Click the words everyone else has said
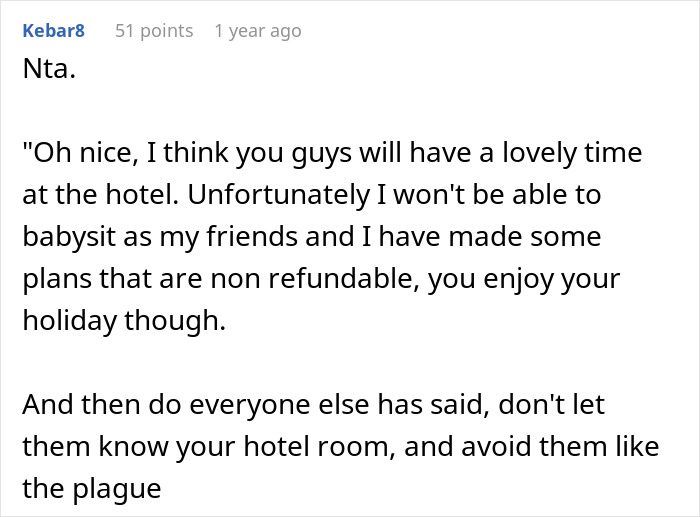Viewport: 700px width, 517px height. coord(339,404)
